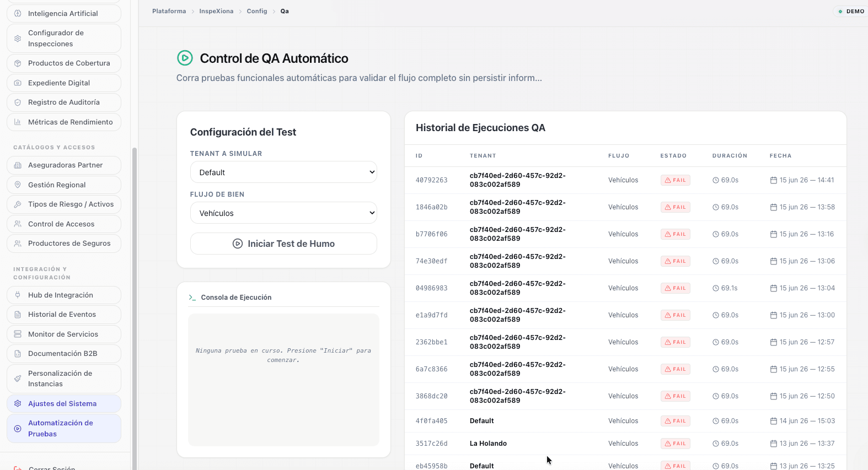Click the Personalización de Instancias brush icon
This screenshot has height=470, width=868.
tap(18, 379)
